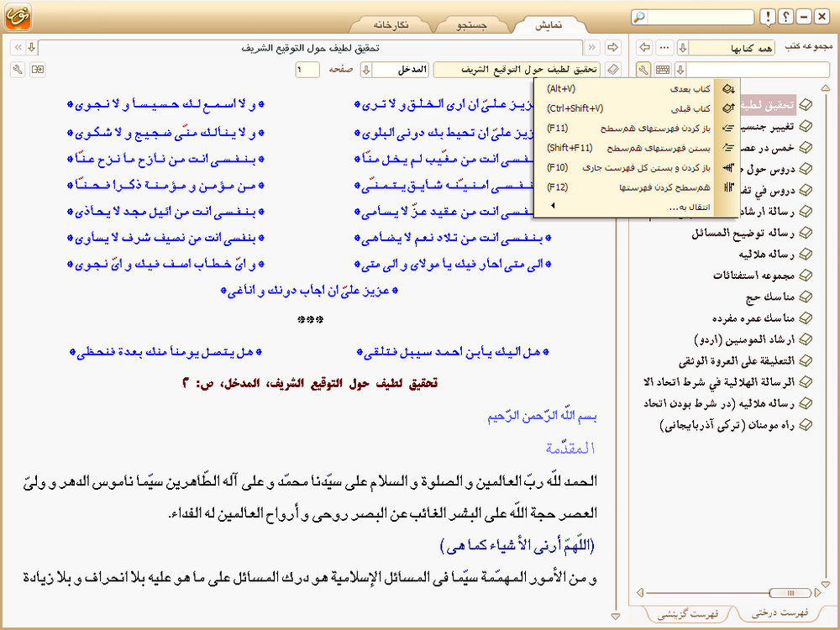Viewport: 840px width, 630px height.
Task: Select 'بستن فهرستهای هم‌سطح' (Shift+F11) menu entry
Action: [636, 148]
